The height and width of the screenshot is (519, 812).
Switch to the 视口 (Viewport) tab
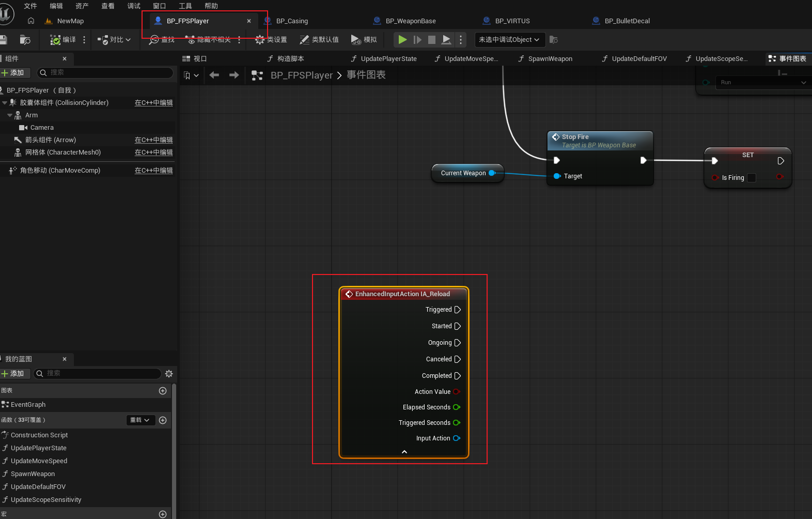[x=195, y=59]
